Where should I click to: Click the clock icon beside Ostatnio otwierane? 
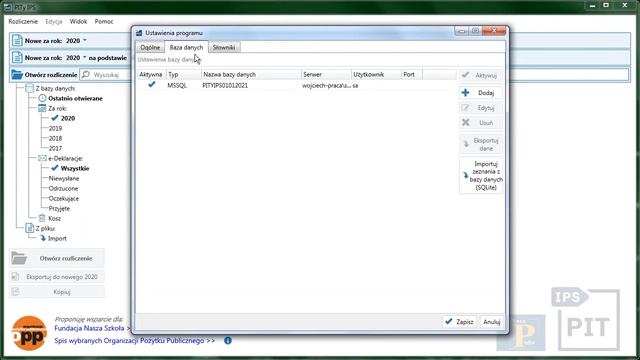(x=42, y=98)
